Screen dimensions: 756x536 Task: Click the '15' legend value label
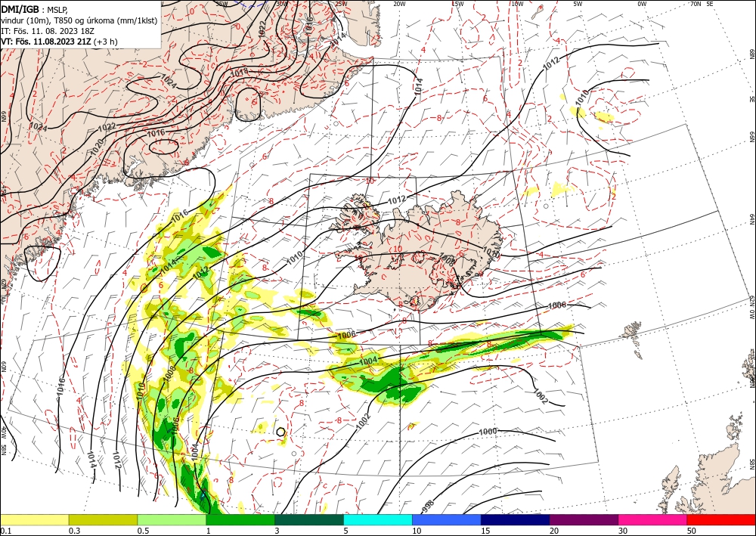[x=485, y=531]
